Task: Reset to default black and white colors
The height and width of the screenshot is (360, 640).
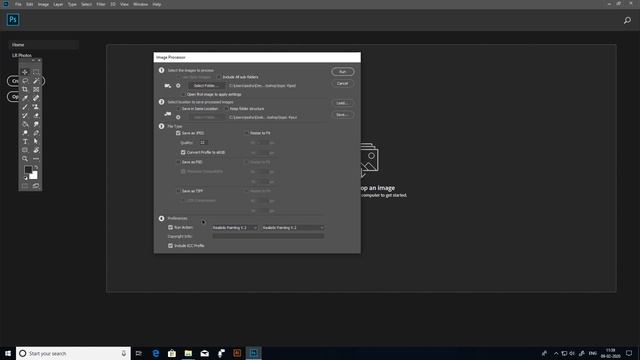Action: point(25,178)
